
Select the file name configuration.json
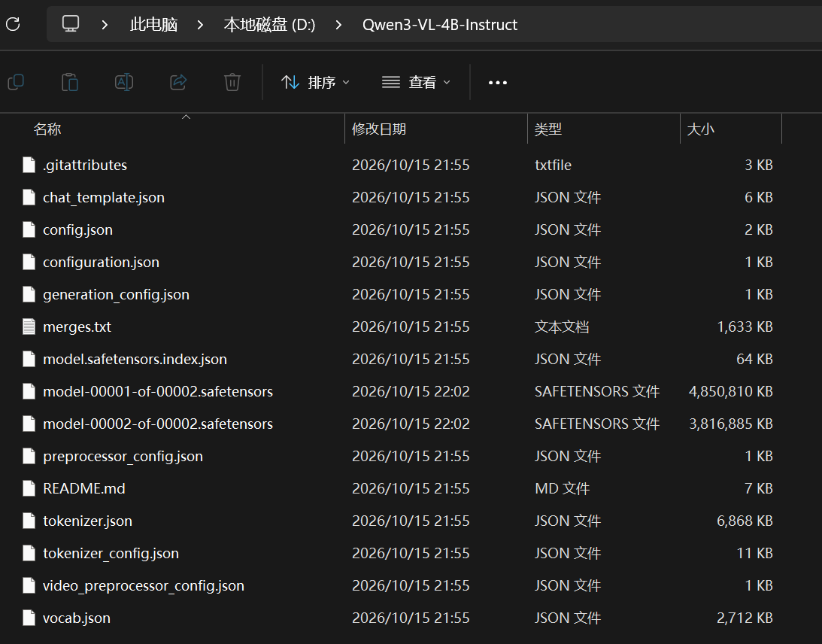click(102, 263)
